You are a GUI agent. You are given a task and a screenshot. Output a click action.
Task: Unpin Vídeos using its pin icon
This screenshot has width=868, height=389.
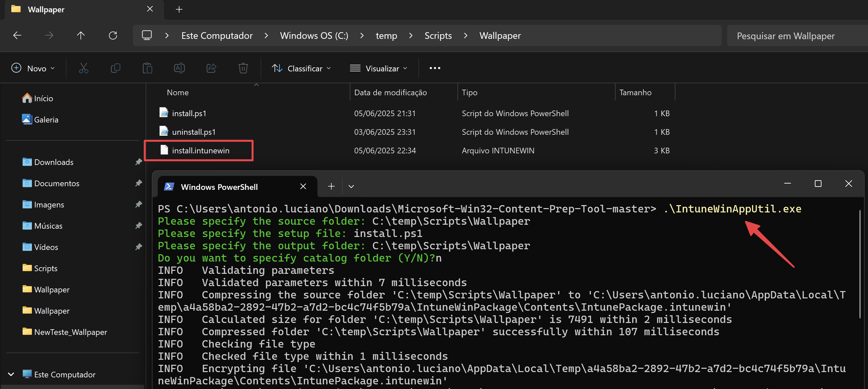point(139,247)
